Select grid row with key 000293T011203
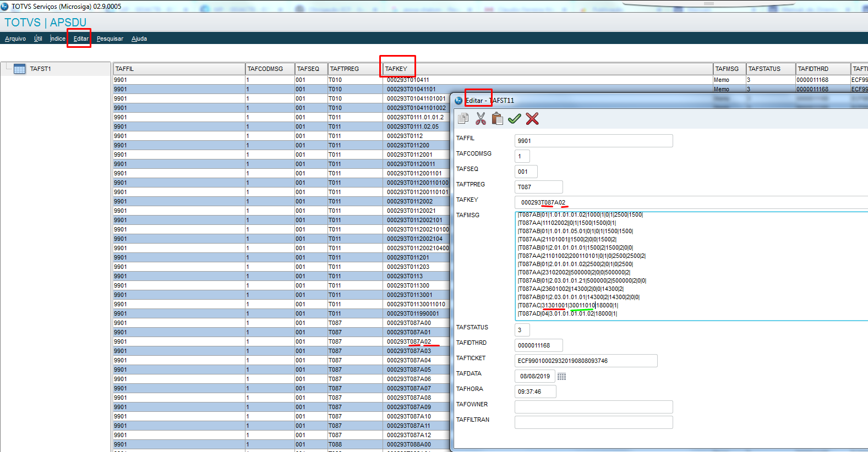 coord(281,267)
